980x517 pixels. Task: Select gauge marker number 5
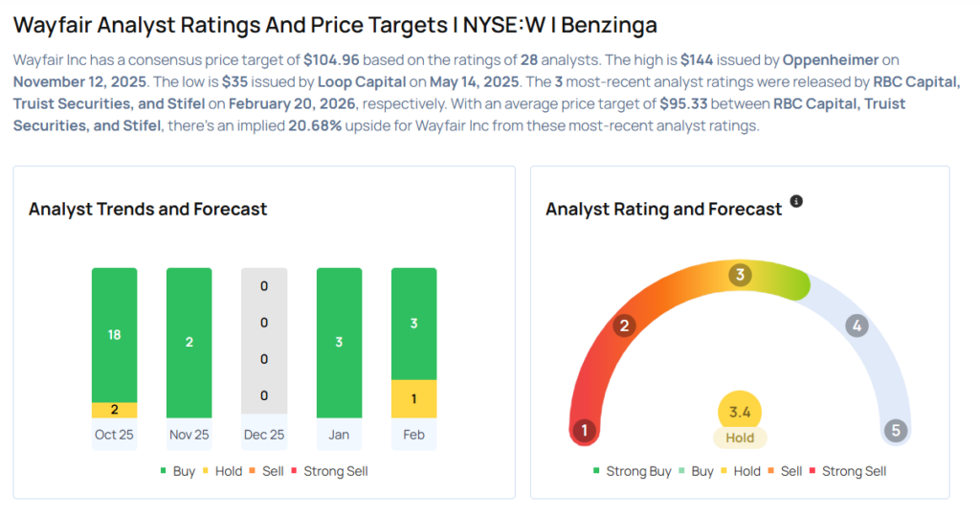click(x=897, y=431)
